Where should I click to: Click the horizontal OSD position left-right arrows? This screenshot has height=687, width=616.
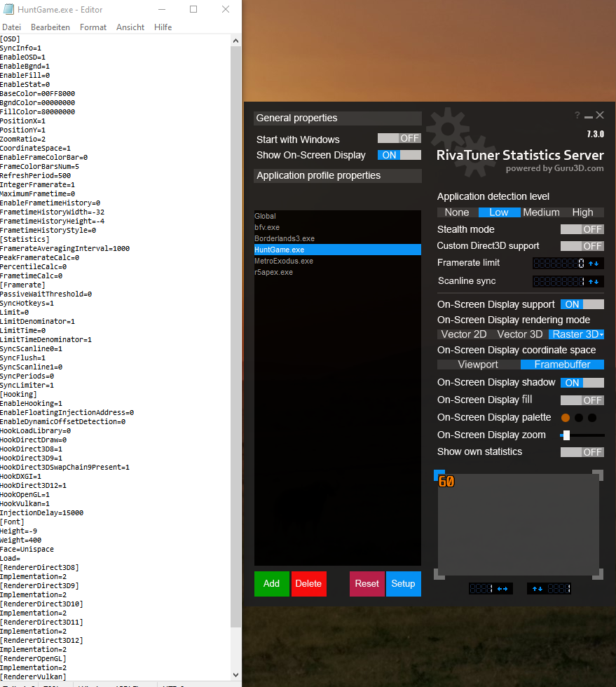pyautogui.click(x=502, y=589)
